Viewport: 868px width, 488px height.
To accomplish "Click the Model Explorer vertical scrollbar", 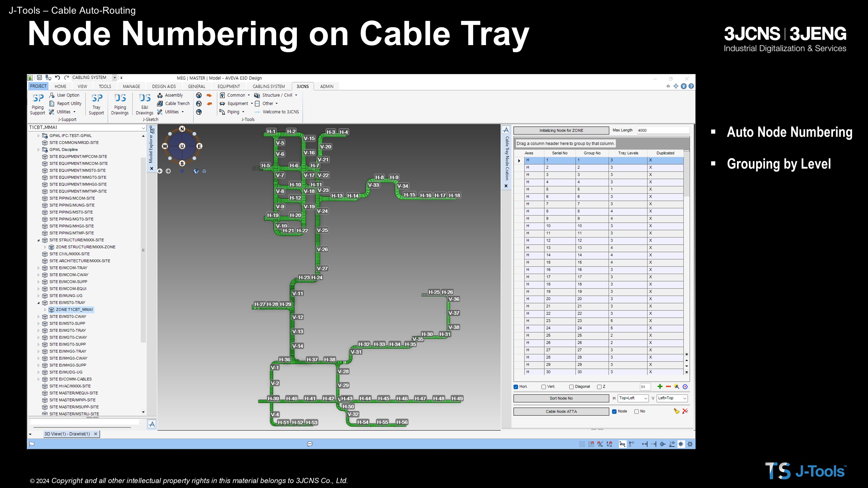I will coord(143,250).
